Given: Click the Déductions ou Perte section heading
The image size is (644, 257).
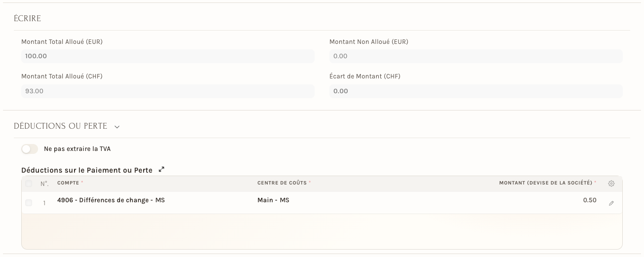Looking at the screenshot, I should [x=60, y=126].
